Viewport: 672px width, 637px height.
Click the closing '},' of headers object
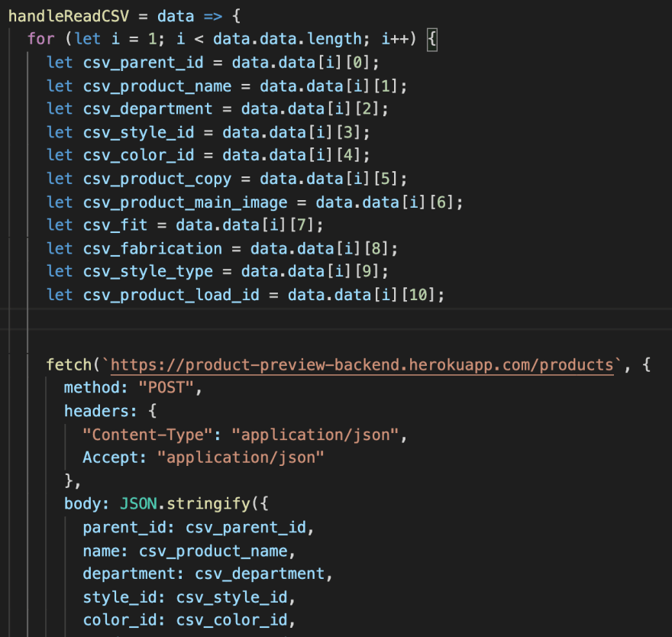tap(73, 481)
